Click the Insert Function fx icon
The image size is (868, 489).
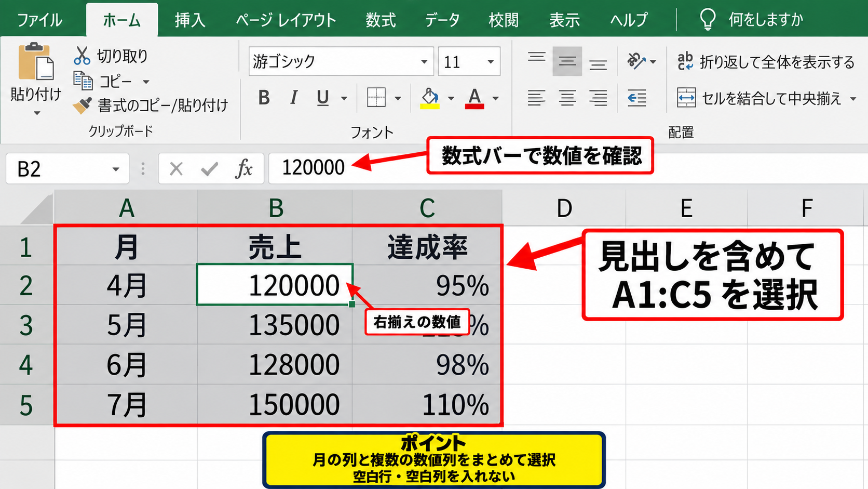[244, 169]
